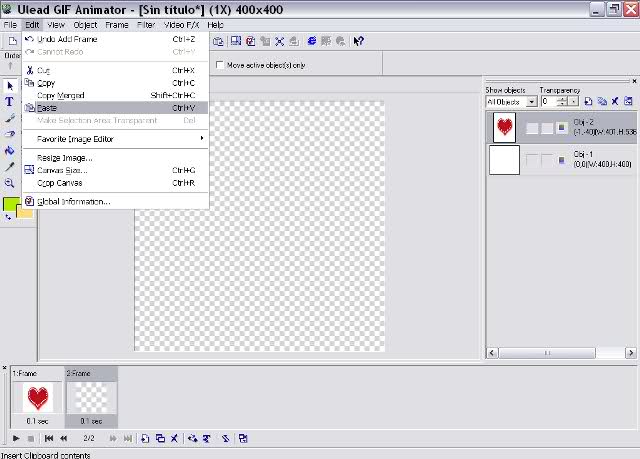Viewport: 640px width, 459px height.
Task: Click the Transparency spinner arrows
Action: coord(562,102)
